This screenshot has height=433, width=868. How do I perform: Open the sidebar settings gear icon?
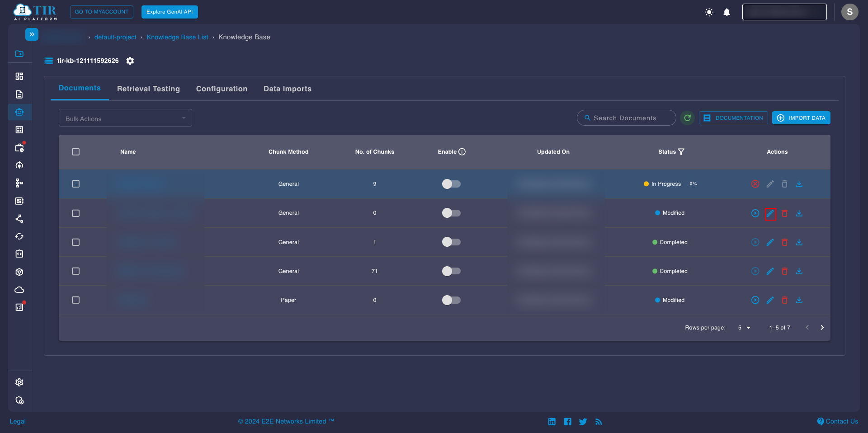19,382
